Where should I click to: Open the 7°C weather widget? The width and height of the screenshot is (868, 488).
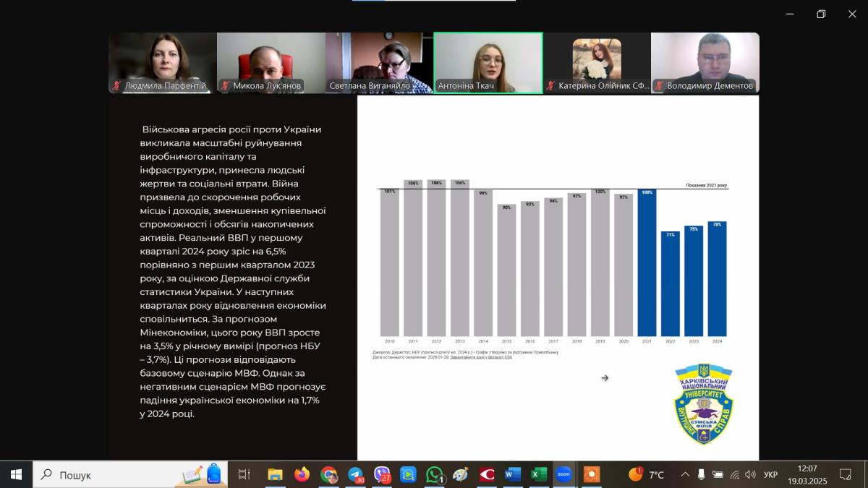[x=647, y=474]
